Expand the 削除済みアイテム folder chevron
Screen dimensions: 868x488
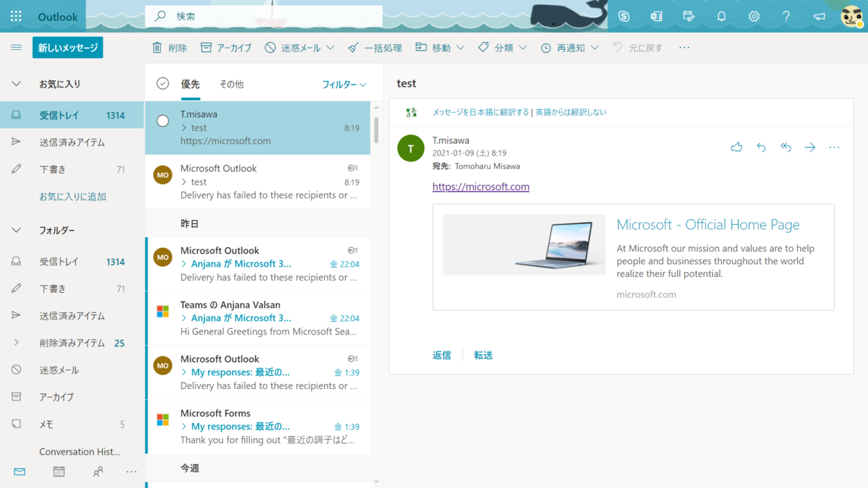click(x=16, y=343)
